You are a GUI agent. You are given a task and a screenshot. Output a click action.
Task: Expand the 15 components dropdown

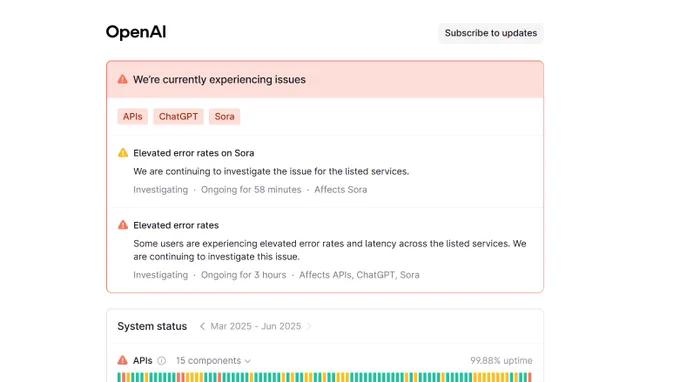tap(213, 361)
